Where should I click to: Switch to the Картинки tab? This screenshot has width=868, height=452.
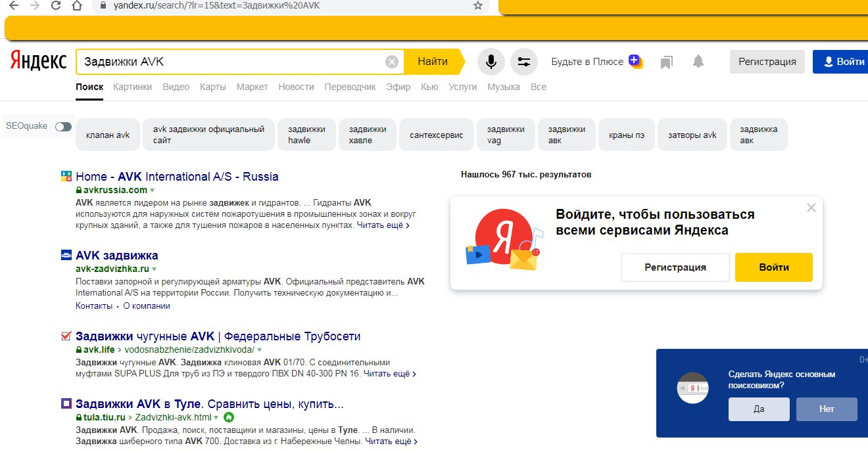pos(132,87)
